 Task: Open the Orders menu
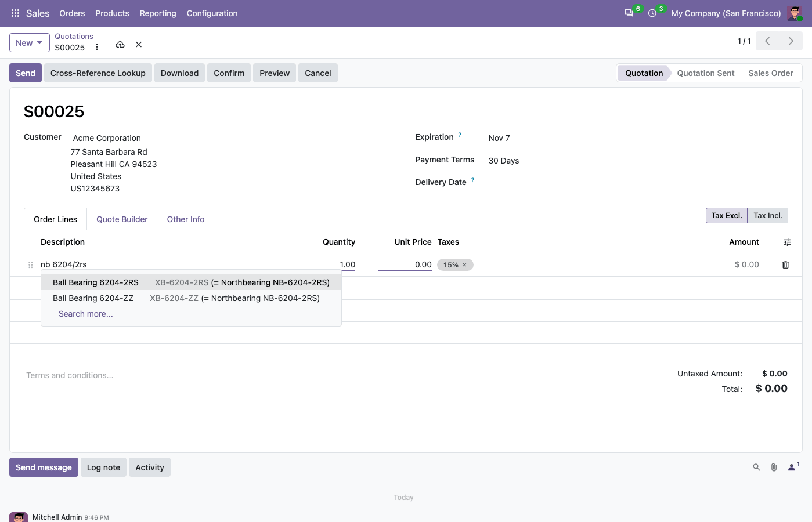pyautogui.click(x=72, y=13)
